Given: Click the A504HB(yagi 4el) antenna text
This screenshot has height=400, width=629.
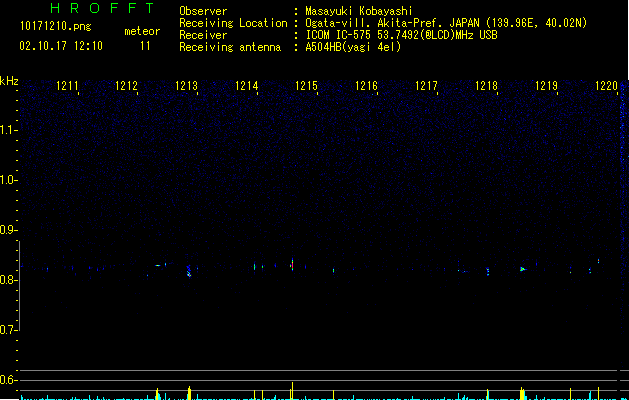Looking at the screenshot, I should tap(353, 47).
